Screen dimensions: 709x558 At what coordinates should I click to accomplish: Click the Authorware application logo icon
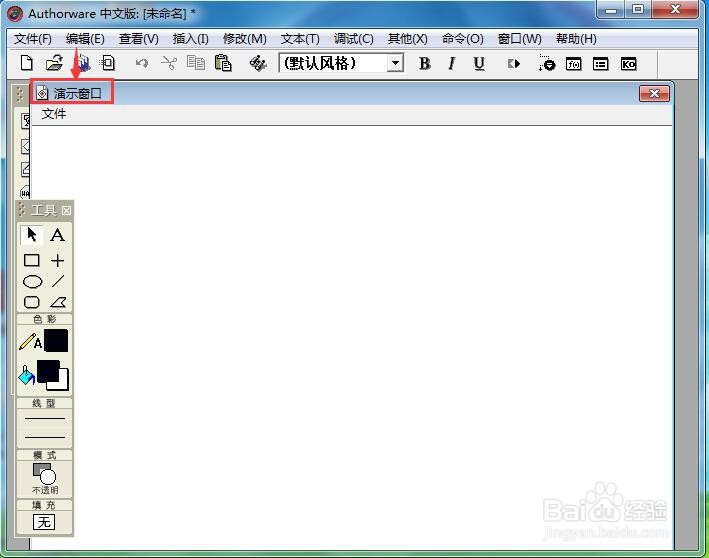[x=15, y=14]
